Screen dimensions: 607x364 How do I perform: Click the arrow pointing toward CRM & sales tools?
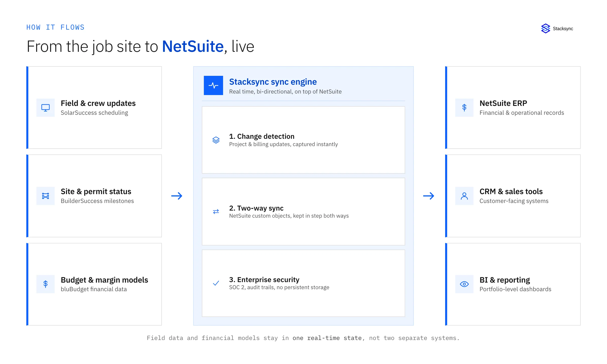(429, 196)
